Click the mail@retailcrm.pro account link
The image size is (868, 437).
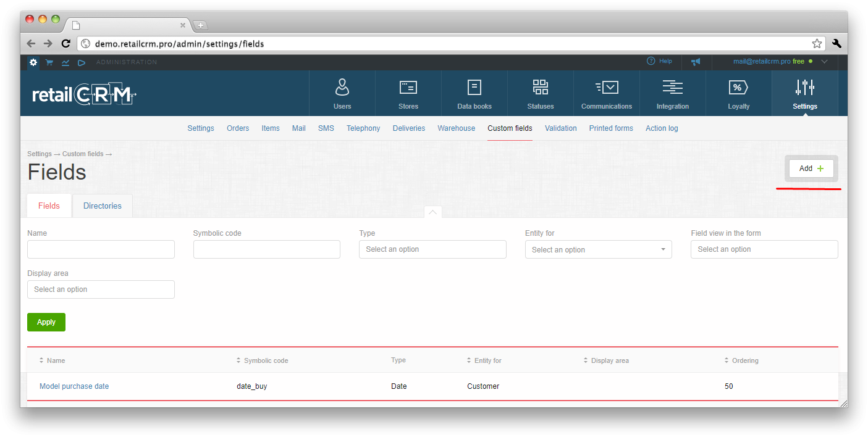(x=762, y=62)
